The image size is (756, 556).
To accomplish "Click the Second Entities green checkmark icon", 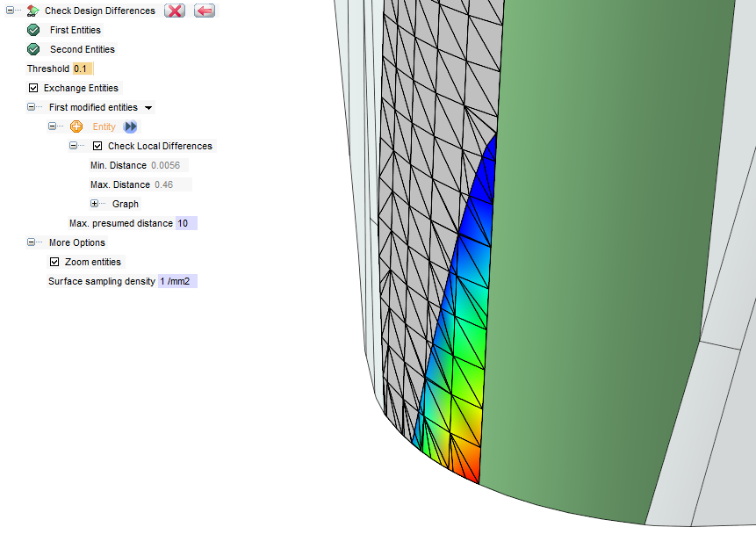I will point(33,49).
